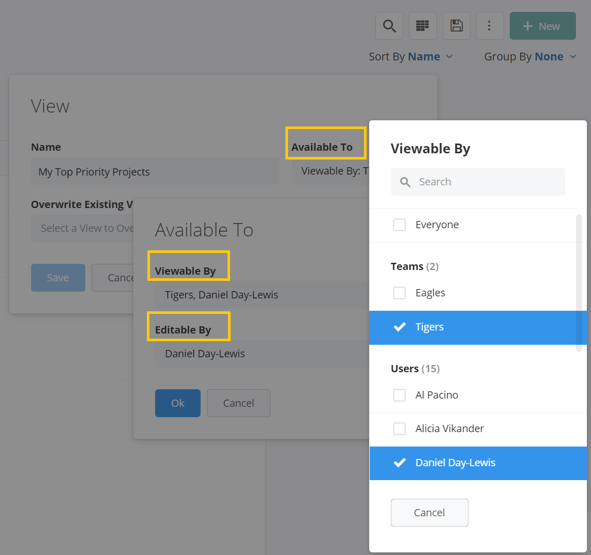The width and height of the screenshot is (591, 555).
Task: Uncheck the Tigers team option
Action: pyautogui.click(x=478, y=327)
